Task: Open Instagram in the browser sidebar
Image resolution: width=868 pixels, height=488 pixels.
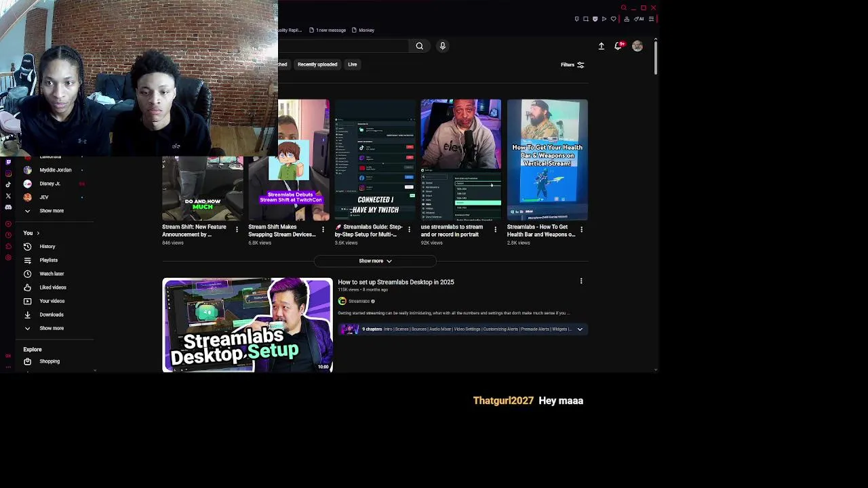Action: coord(8,174)
